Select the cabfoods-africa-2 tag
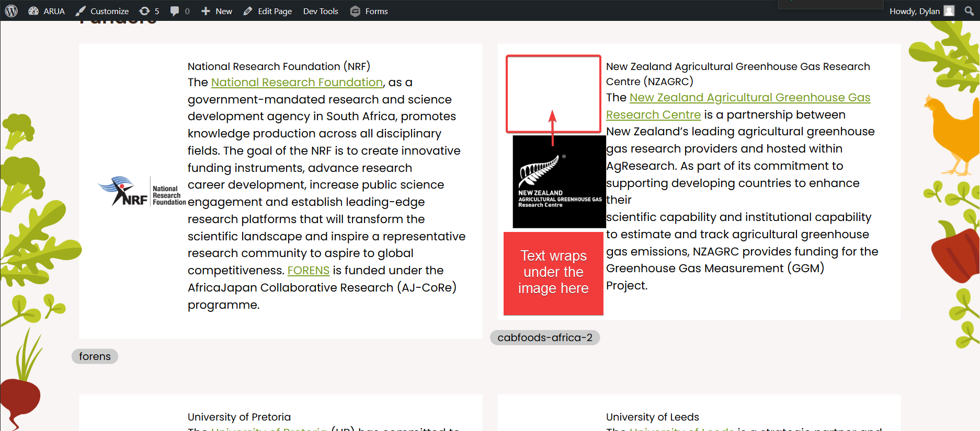Screen dimensions: 980x431 544,337
